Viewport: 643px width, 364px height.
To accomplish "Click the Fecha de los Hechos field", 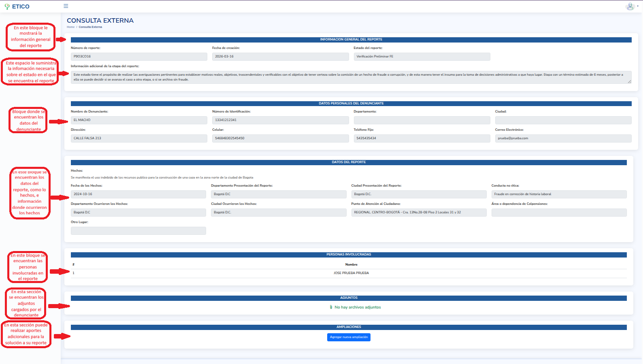I will (138, 194).
